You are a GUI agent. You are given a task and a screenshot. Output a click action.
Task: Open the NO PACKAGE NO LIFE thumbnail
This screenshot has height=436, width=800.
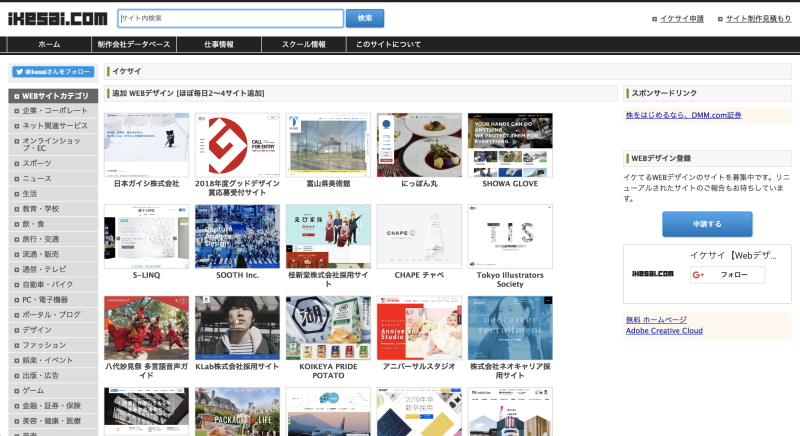[237, 412]
